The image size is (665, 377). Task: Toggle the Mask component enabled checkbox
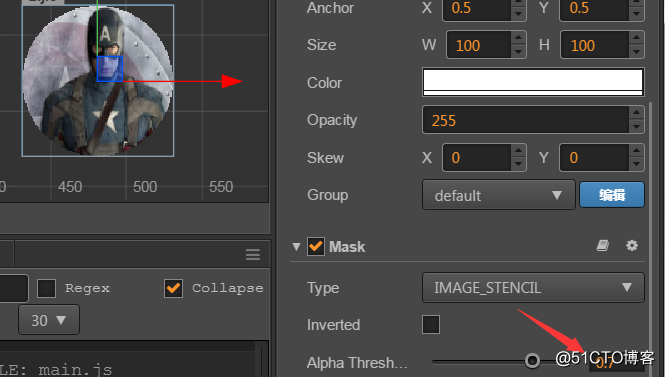(x=316, y=246)
